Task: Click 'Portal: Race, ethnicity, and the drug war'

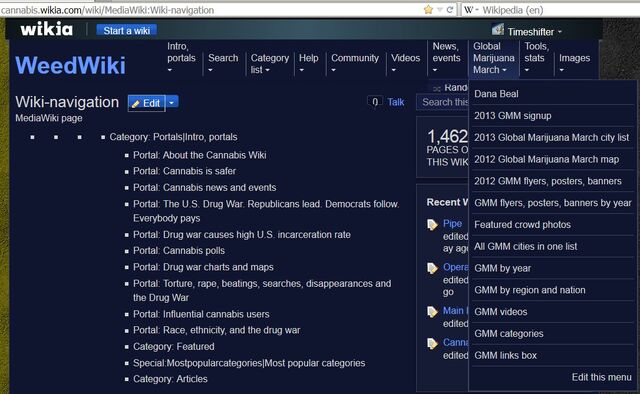Action: [217, 330]
